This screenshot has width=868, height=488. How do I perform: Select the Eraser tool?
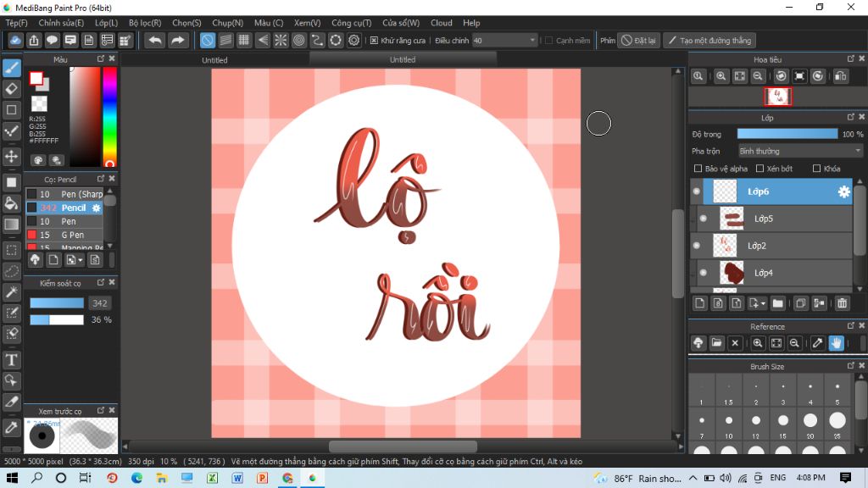(12, 88)
